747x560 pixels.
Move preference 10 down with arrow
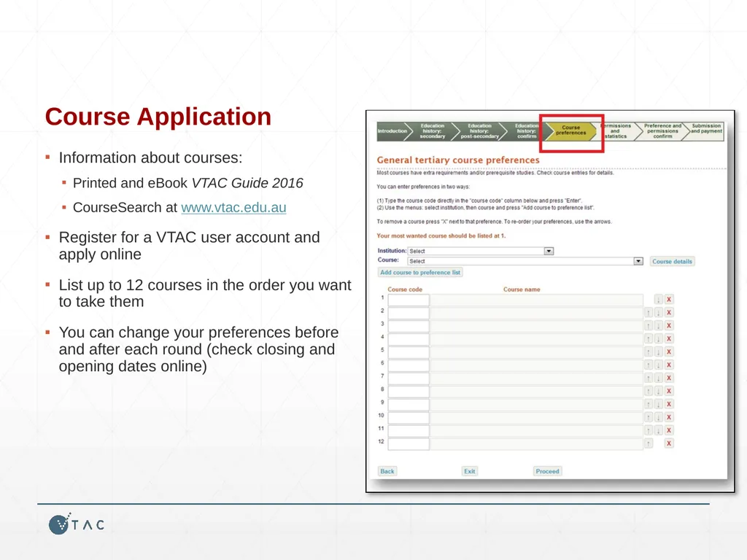click(x=659, y=417)
